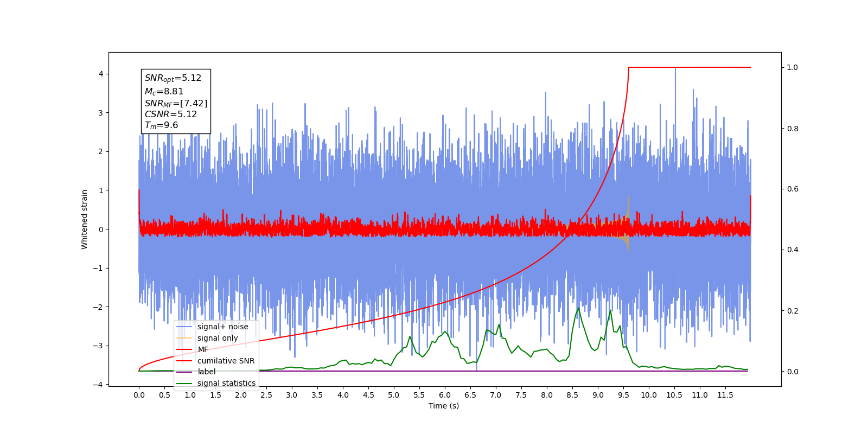868x434 pixels.
Task: Click the CSNR=5.12 annotation text
Action: point(171,114)
